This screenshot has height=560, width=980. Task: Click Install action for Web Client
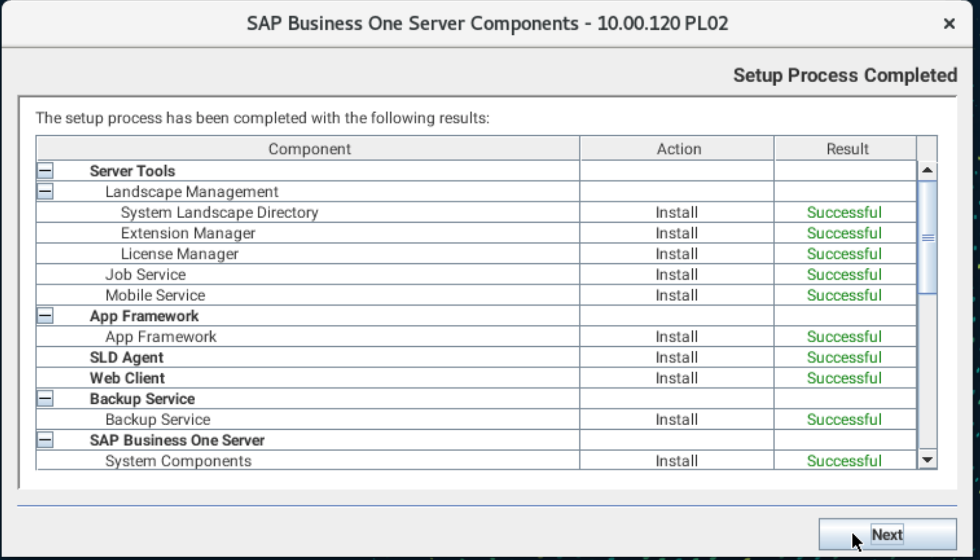[x=677, y=378]
